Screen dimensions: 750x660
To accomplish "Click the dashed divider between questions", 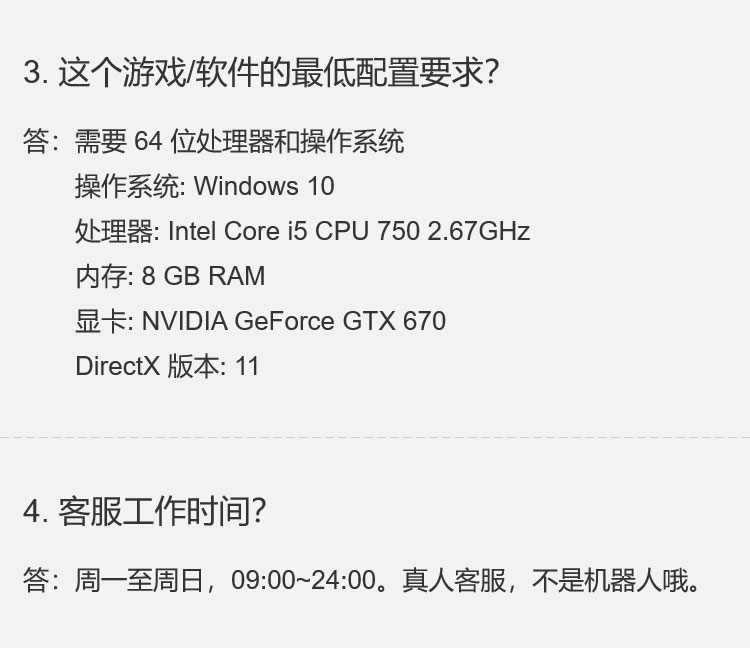I will click(375, 437).
